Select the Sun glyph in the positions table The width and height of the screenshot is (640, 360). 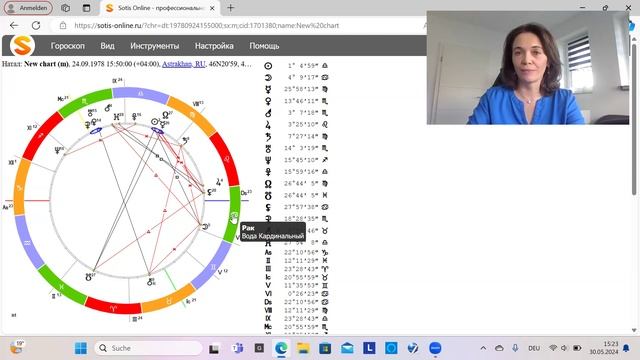(x=268, y=66)
